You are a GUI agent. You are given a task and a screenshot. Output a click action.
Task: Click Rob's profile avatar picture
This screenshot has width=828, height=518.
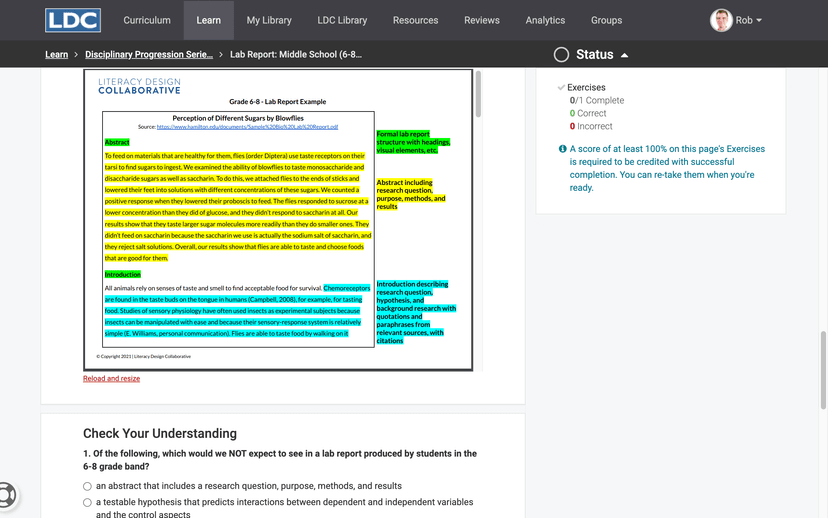pyautogui.click(x=721, y=20)
